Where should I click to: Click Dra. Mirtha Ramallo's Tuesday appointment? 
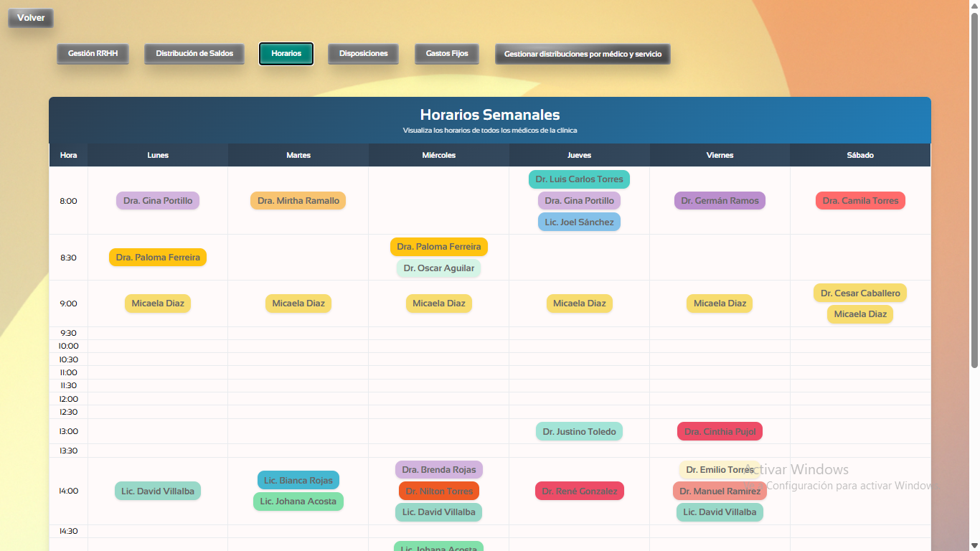tap(298, 201)
